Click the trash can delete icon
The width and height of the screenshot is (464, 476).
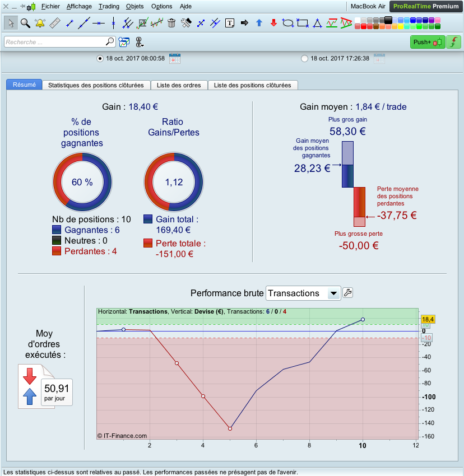pyautogui.click(x=171, y=23)
